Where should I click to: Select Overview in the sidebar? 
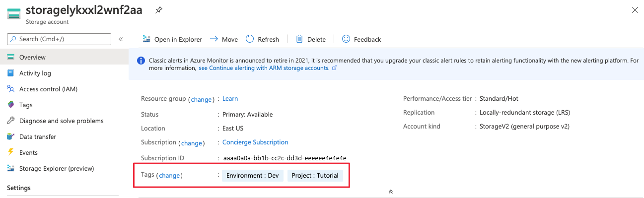[64, 57]
